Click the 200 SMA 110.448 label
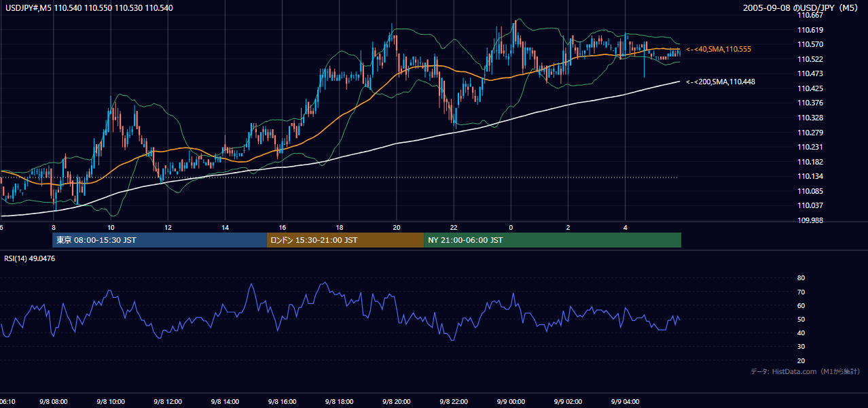The height and width of the screenshot is (408, 868). tap(721, 82)
